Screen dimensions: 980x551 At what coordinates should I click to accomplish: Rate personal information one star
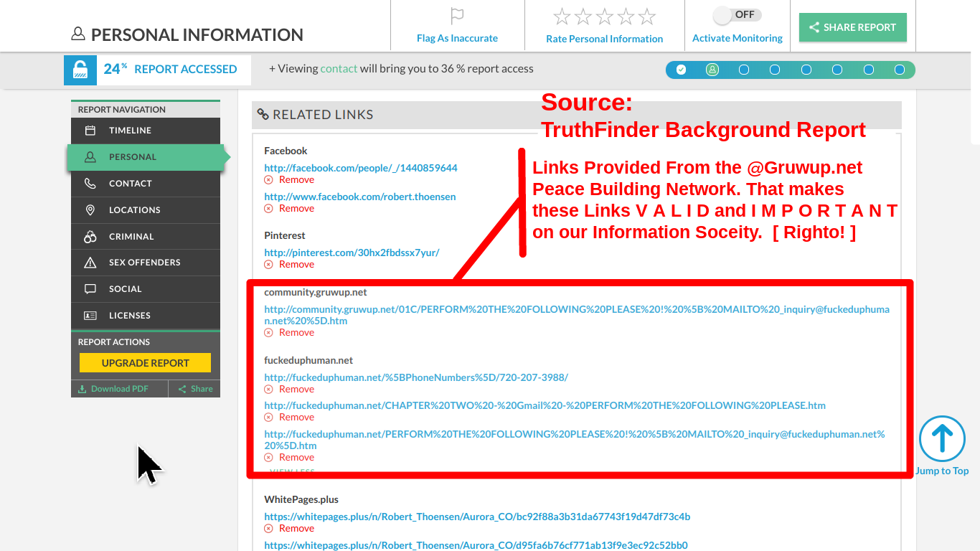tap(562, 16)
